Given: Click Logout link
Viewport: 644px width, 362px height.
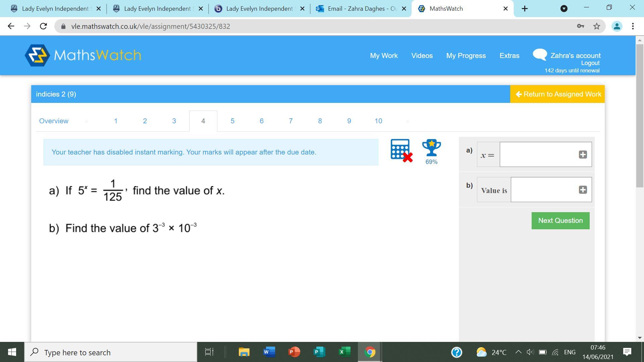Looking at the screenshot, I should click(590, 63).
